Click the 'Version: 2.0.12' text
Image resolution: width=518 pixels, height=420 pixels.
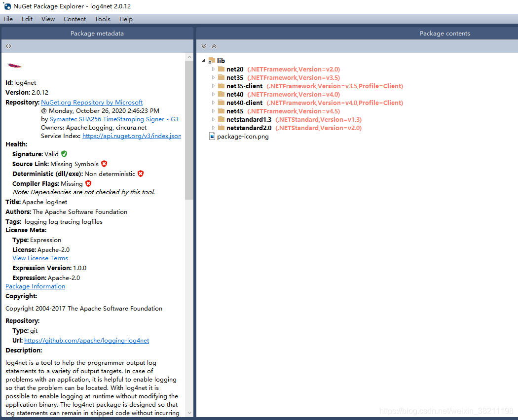(27, 93)
